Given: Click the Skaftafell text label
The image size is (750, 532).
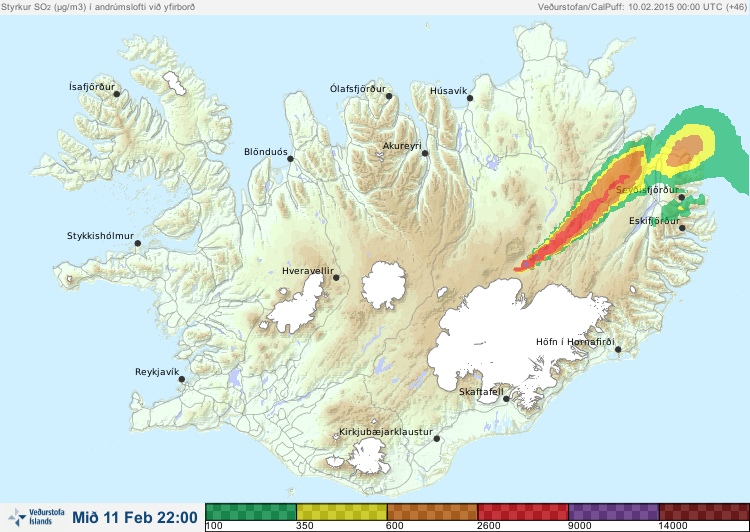Looking at the screenshot, I should [481, 392].
